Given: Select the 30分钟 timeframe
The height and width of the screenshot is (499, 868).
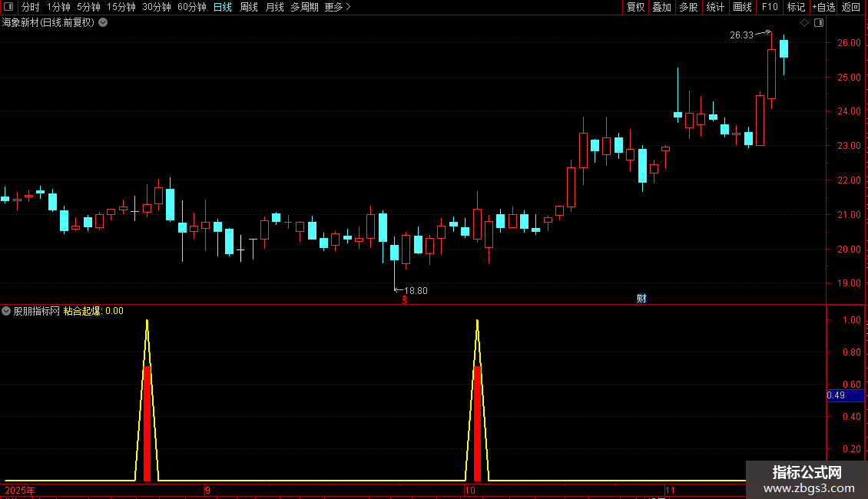Looking at the screenshot, I should click(x=157, y=7).
